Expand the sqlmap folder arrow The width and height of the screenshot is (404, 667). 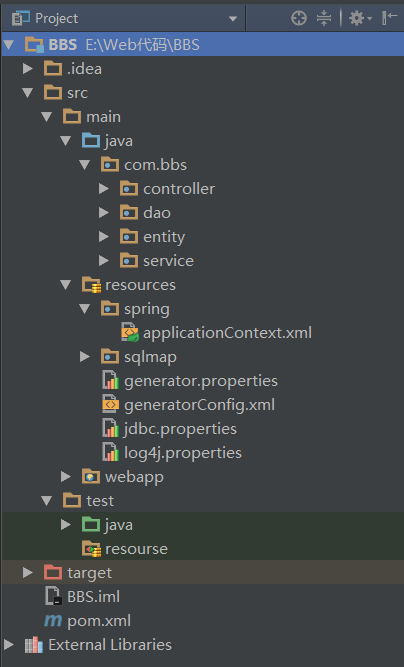85,356
